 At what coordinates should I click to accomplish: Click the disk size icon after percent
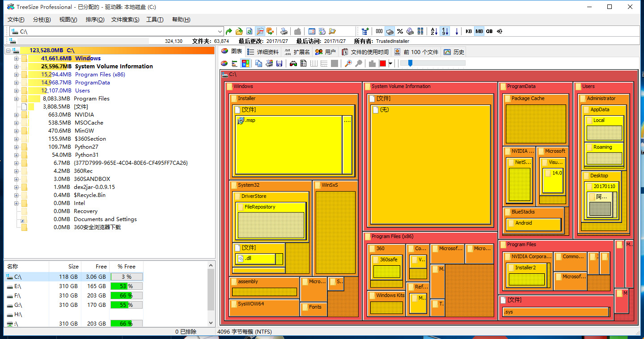click(410, 31)
